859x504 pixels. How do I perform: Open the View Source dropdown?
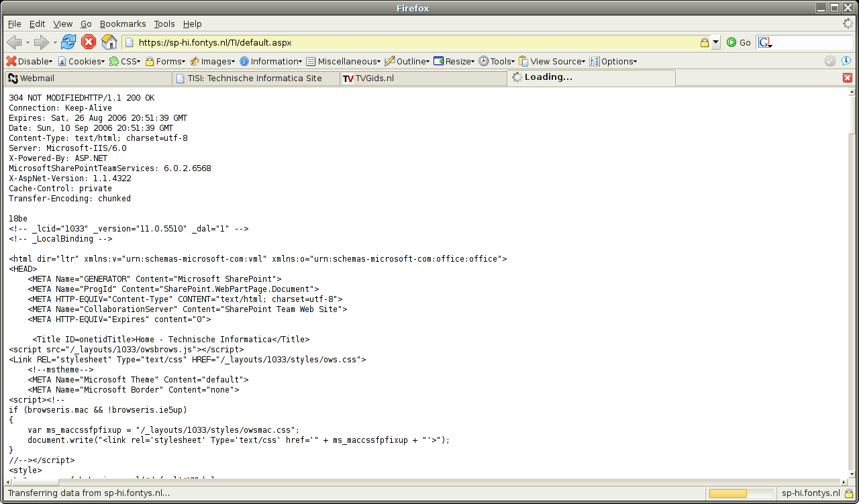[x=552, y=61]
